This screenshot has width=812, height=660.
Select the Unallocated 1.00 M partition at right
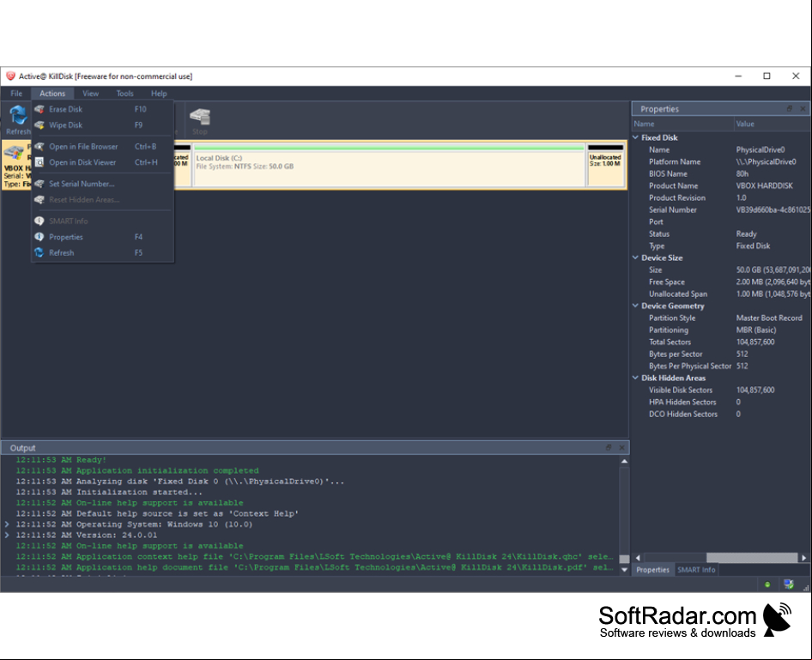(605, 165)
